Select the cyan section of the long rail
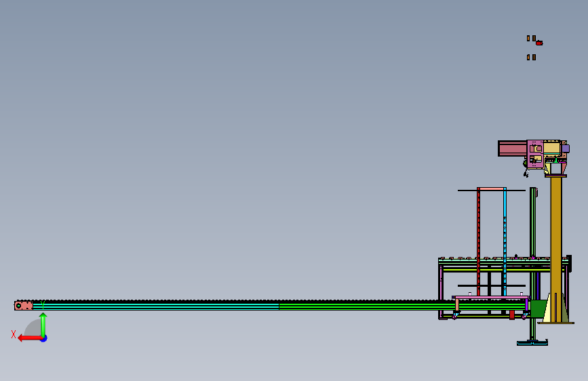The height and width of the screenshot is (381, 588). 155,306
